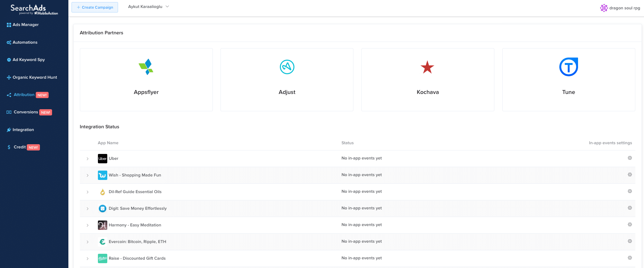644x268 pixels.
Task: Click the Adjust partner name
Action: click(x=287, y=92)
